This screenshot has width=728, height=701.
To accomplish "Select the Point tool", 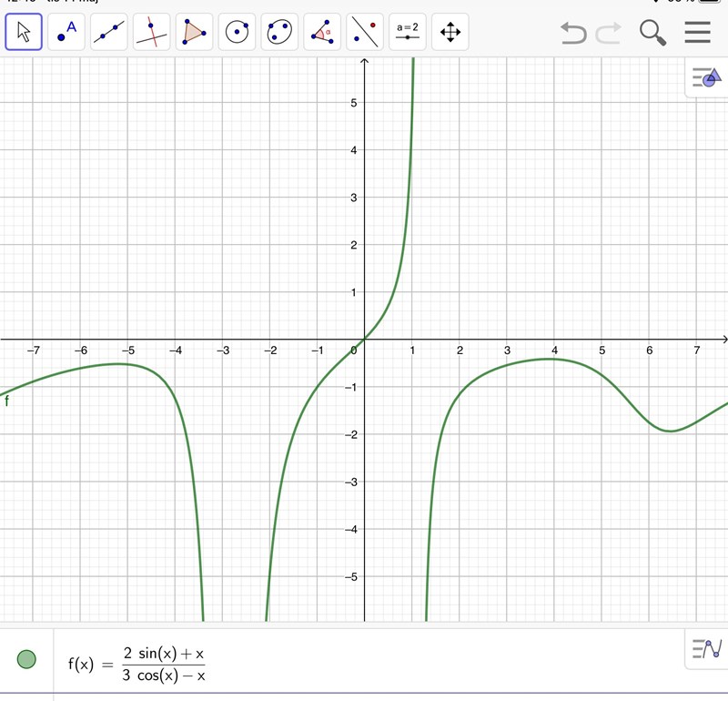I will pos(66,33).
